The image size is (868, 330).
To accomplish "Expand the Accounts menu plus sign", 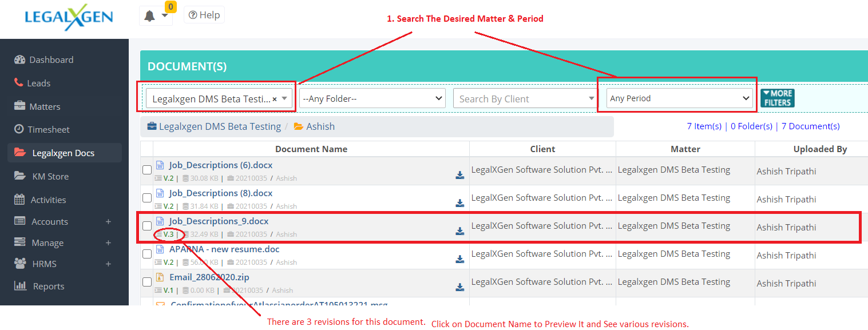I will pos(108,221).
